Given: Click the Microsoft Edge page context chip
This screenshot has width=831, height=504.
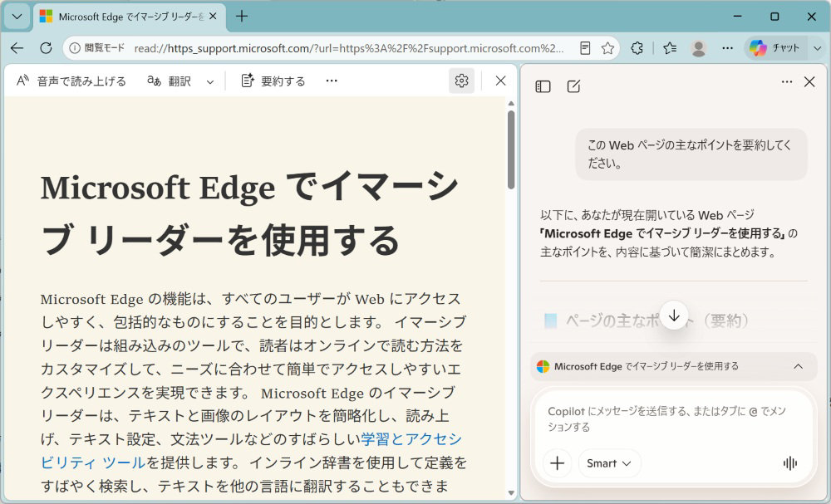Looking at the screenshot, I should point(674,366).
